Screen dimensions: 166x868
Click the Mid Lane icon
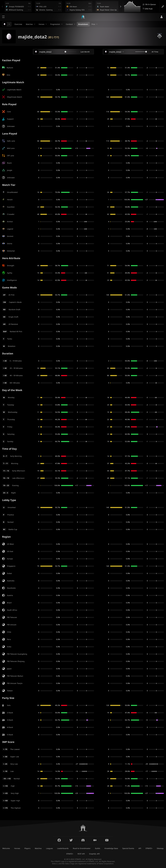pyautogui.click(x=3, y=148)
